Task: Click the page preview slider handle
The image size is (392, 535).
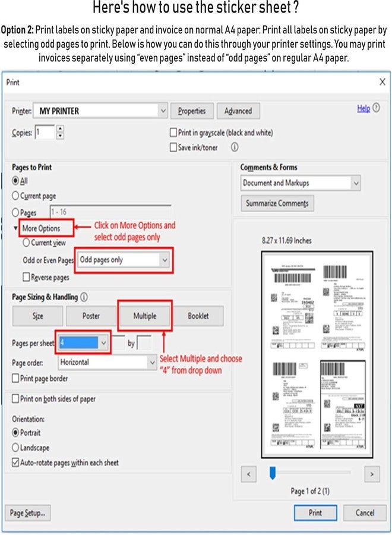Action: (x=273, y=473)
